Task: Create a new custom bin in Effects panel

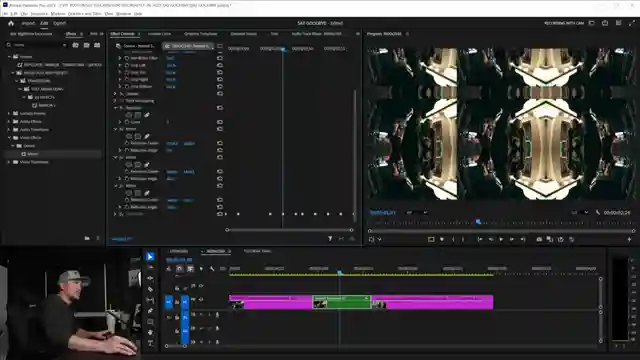Action: tap(87, 238)
